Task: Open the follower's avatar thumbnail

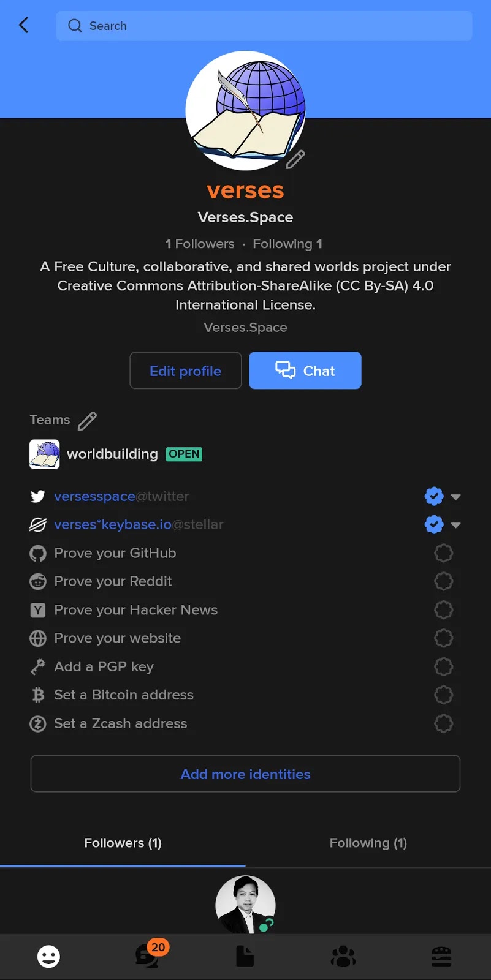Action: tap(245, 905)
